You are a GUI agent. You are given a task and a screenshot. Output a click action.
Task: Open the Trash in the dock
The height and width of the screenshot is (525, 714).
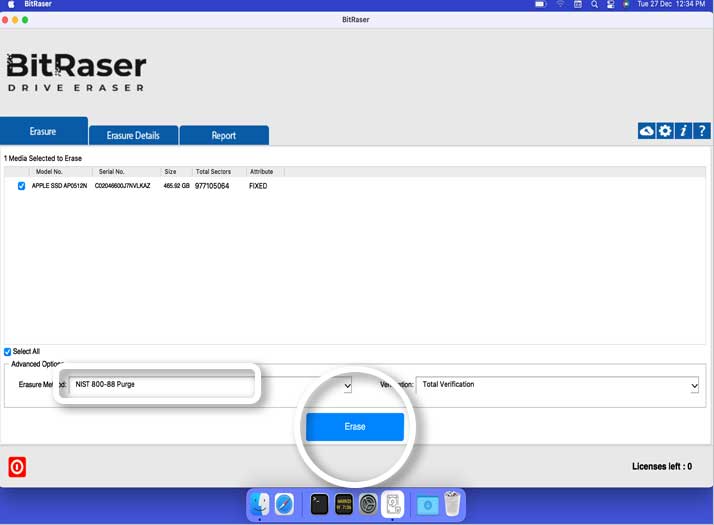pos(452,504)
